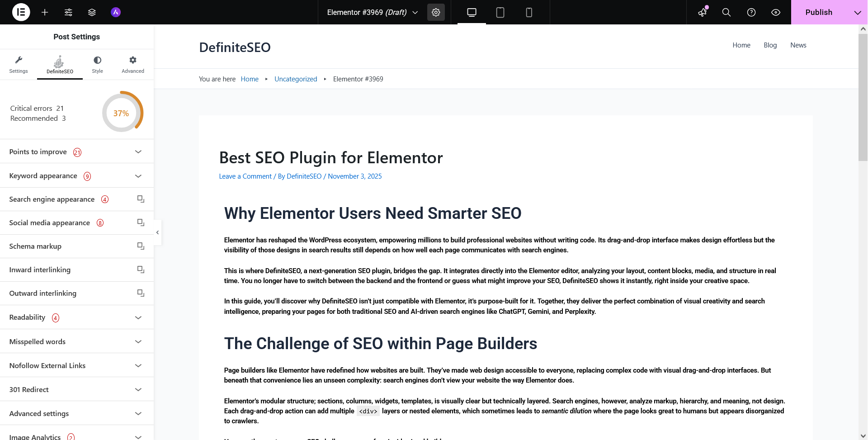Open the Structure navigator layers icon
This screenshot has width=868, height=440.
click(x=92, y=12)
